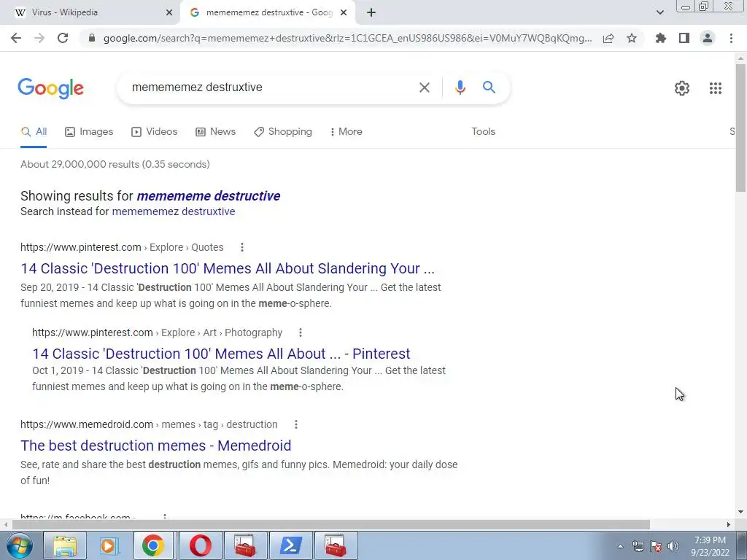Open Chrome side panel
The height and width of the screenshot is (560, 747).
(684, 38)
